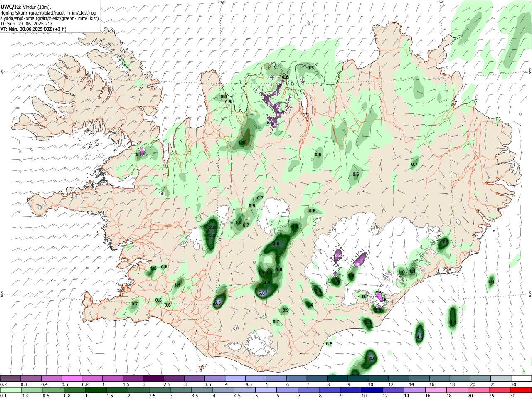
Task: Click the 1.6 precipitation value on the map
Action: tap(351, 276)
